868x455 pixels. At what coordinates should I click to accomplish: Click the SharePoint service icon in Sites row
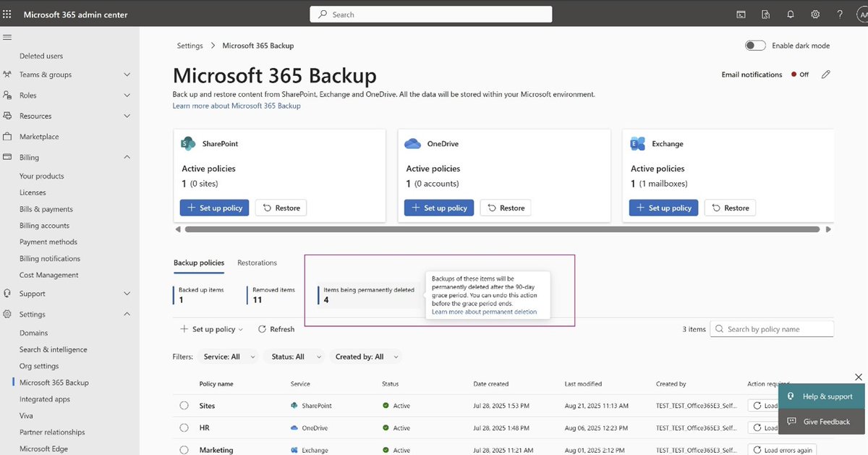(x=294, y=406)
